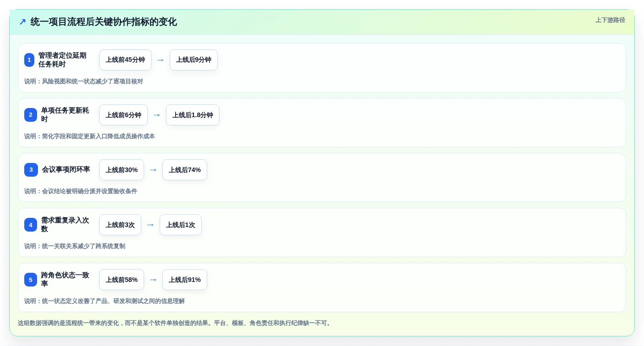This screenshot has height=346, width=644.
Task: Click the metric name 会议事项闭环率
Action: pos(66,170)
